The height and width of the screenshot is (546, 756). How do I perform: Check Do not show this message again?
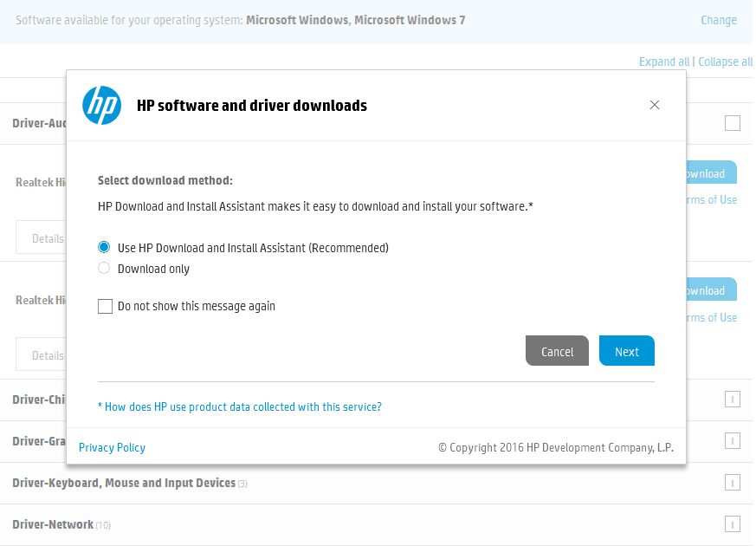tap(105, 306)
